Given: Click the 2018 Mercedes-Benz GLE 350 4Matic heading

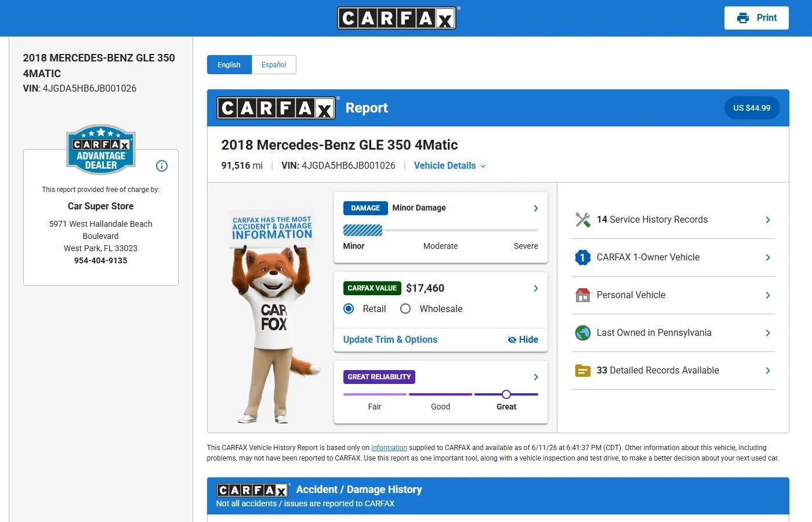Looking at the screenshot, I should click(339, 145).
